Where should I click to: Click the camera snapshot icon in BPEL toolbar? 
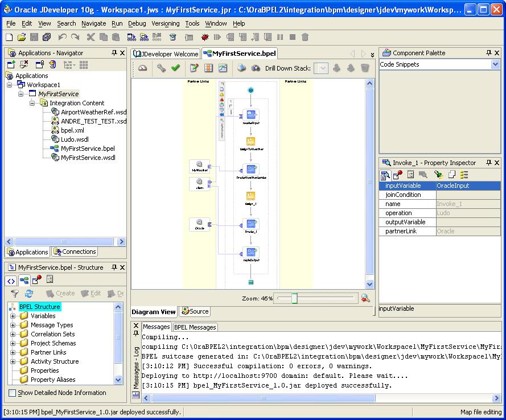tap(256, 68)
